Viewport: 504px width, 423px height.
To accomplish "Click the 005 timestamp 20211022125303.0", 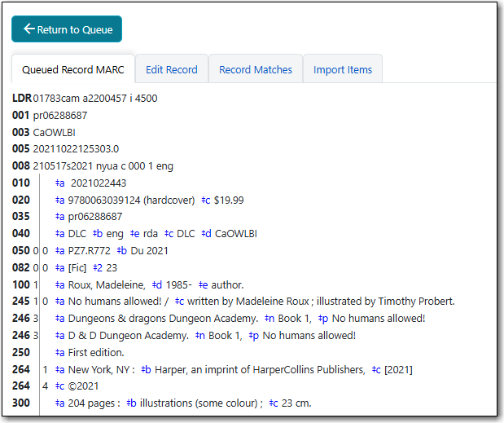I will coord(76,149).
